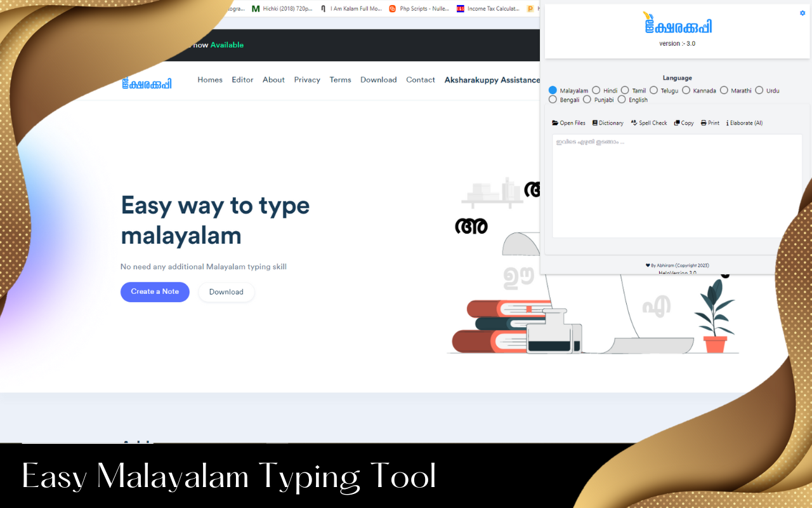
Task: Select the Malayalam language option
Action: click(x=553, y=90)
